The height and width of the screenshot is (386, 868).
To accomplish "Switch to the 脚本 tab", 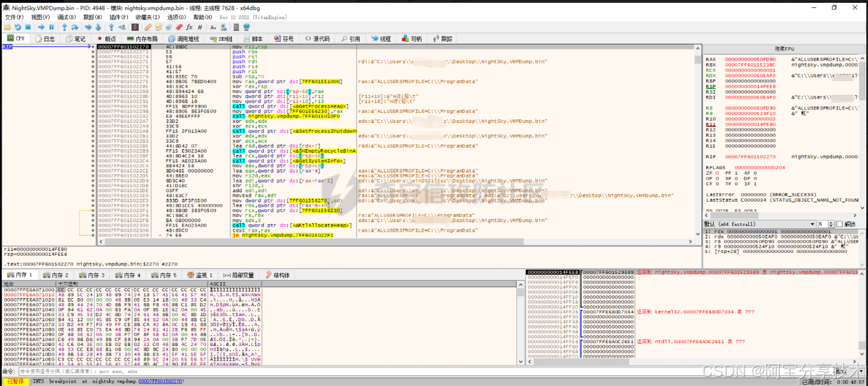I will coord(252,39).
